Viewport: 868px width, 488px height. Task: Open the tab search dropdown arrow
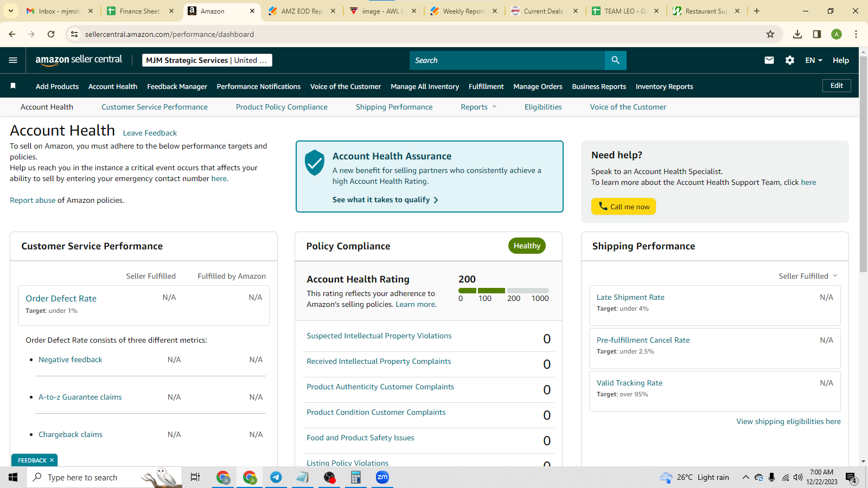[x=10, y=11]
